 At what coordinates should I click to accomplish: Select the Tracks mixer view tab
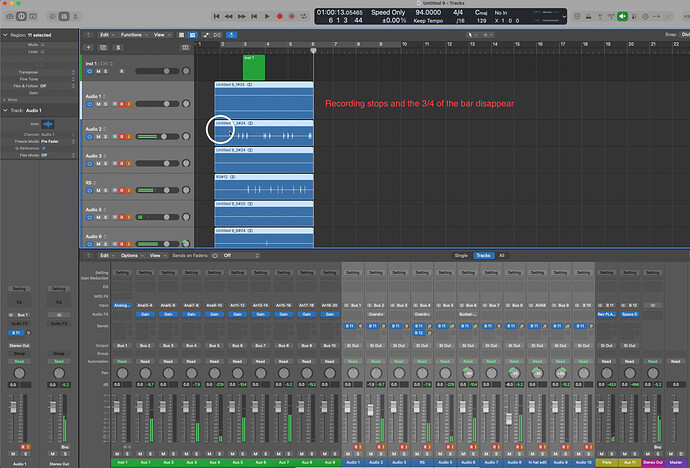click(484, 256)
